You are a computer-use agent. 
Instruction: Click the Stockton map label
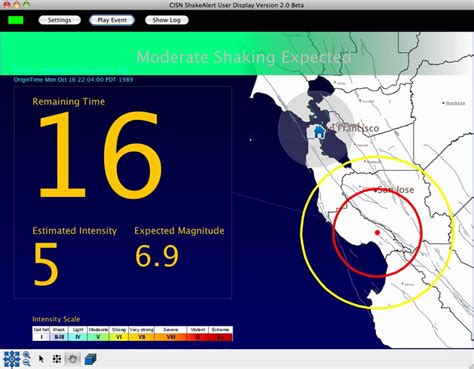(x=455, y=103)
